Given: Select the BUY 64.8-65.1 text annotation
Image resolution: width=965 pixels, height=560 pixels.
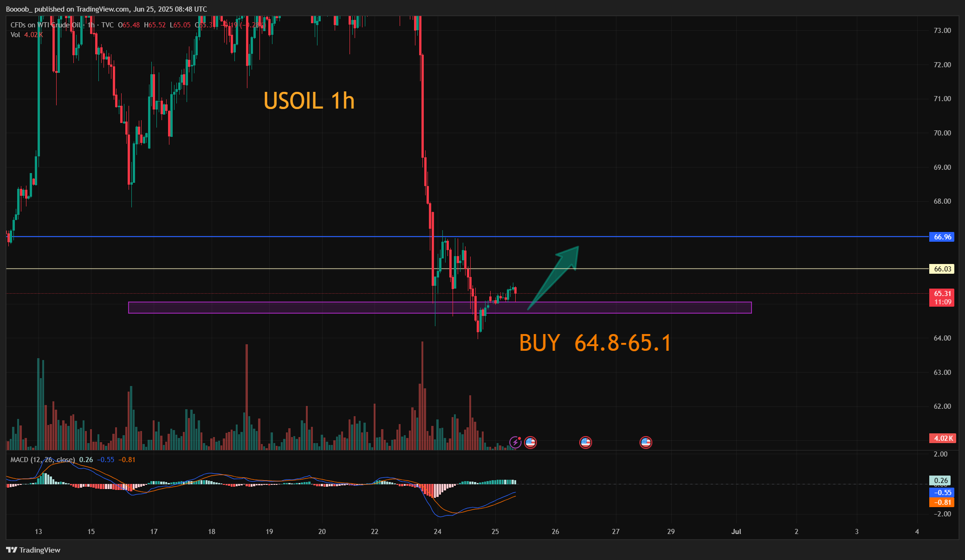Looking at the screenshot, I should (x=596, y=343).
